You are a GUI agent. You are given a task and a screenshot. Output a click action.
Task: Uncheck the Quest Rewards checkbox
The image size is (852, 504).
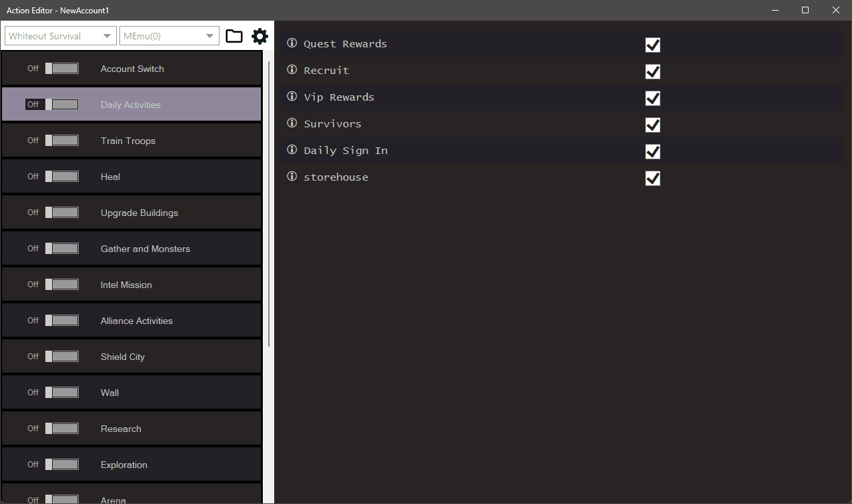point(653,45)
